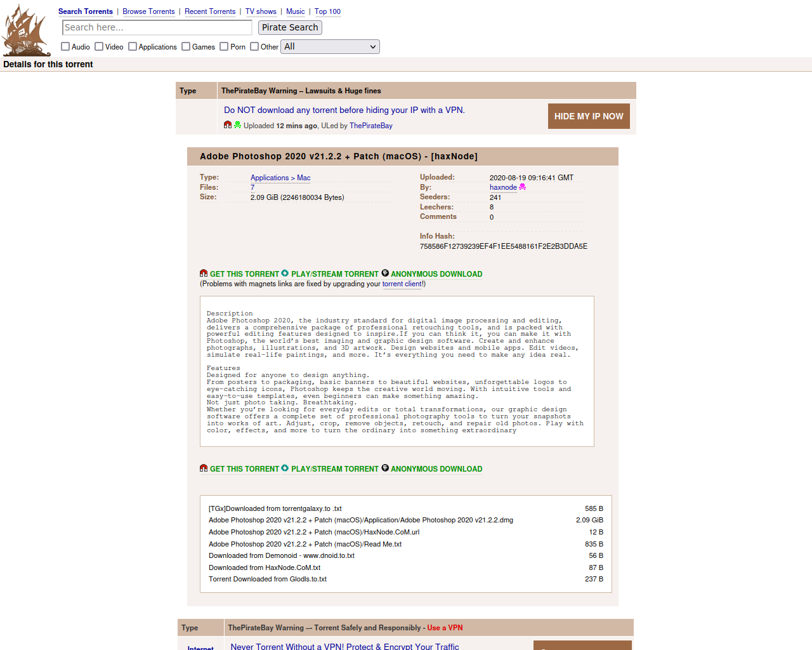
Task: Click GET THIS TORRENT above the Description box
Action: tap(245, 274)
